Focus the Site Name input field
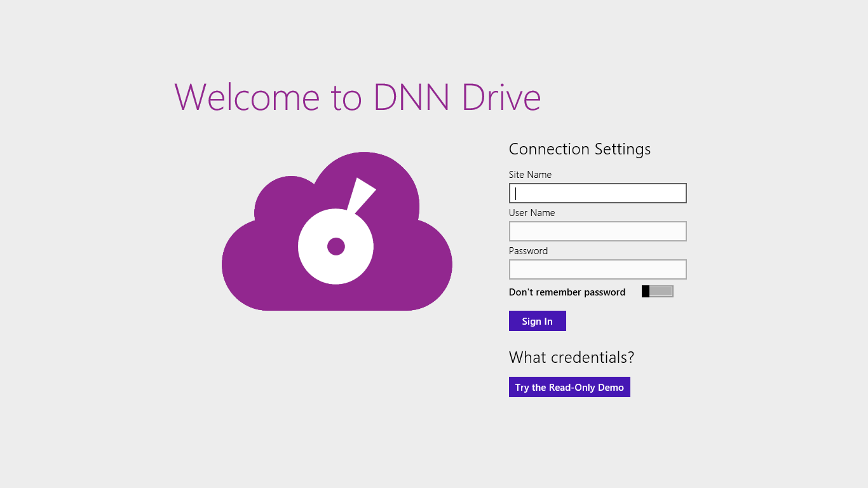The width and height of the screenshot is (868, 488). pyautogui.click(x=598, y=193)
